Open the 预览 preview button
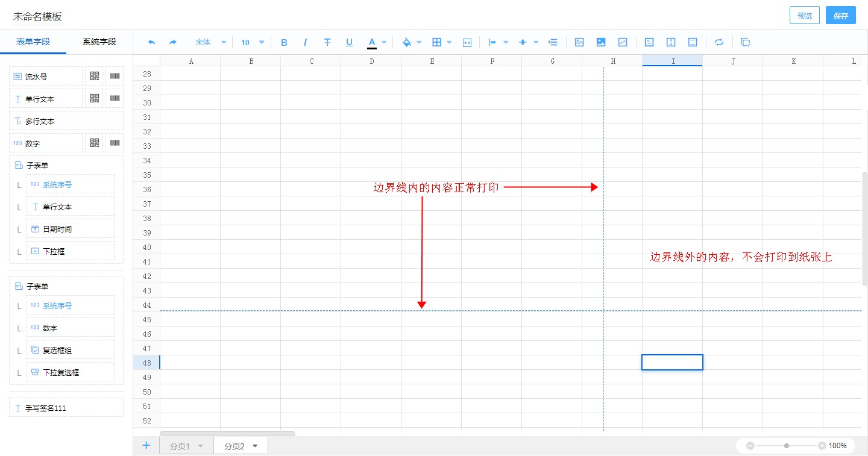 pyautogui.click(x=804, y=15)
